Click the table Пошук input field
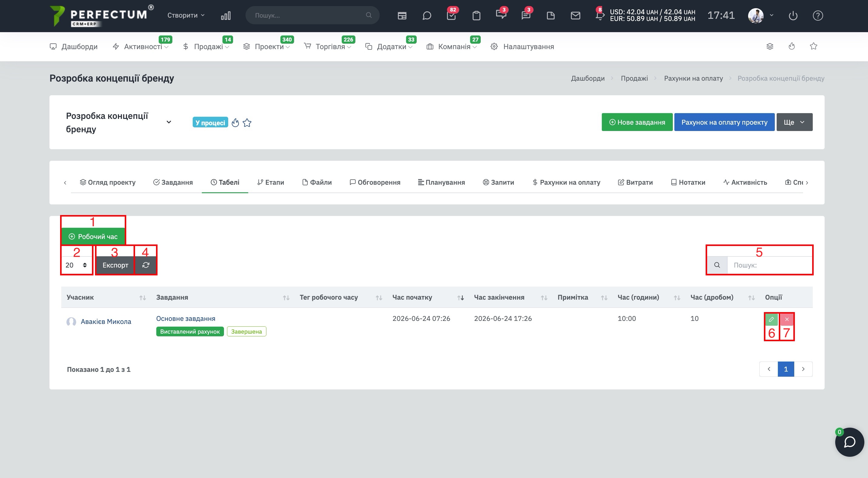868x478 pixels. (x=769, y=265)
